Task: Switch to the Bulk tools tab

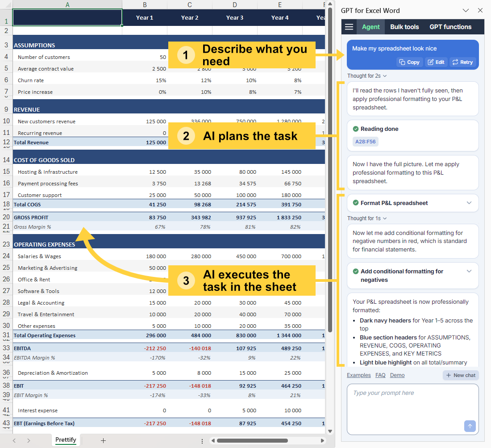Action: coord(404,26)
